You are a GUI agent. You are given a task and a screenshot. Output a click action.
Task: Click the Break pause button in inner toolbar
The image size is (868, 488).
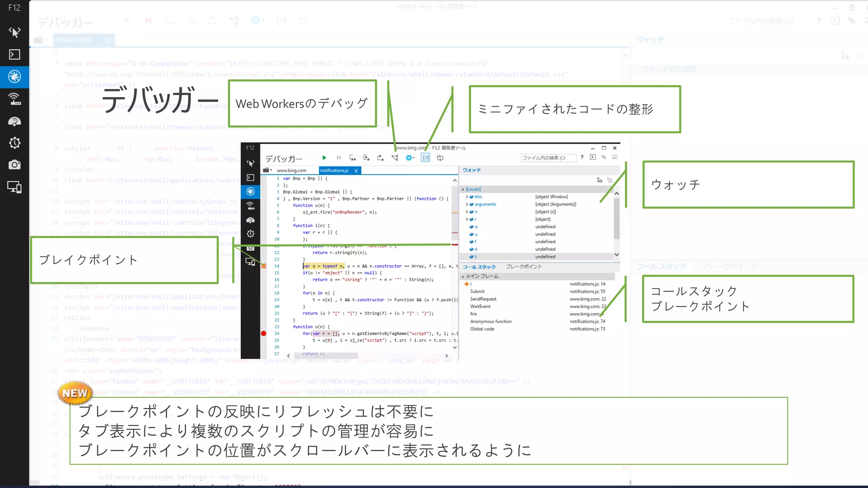click(x=339, y=158)
